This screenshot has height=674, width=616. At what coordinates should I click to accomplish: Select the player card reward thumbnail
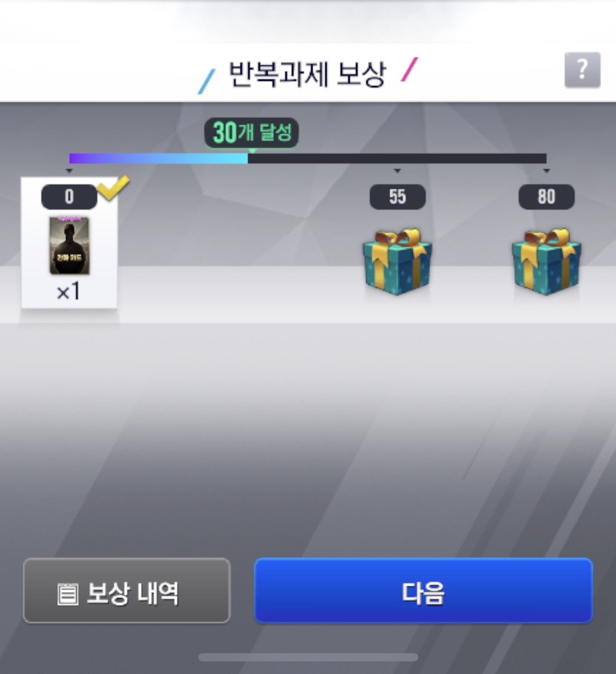click(x=70, y=245)
